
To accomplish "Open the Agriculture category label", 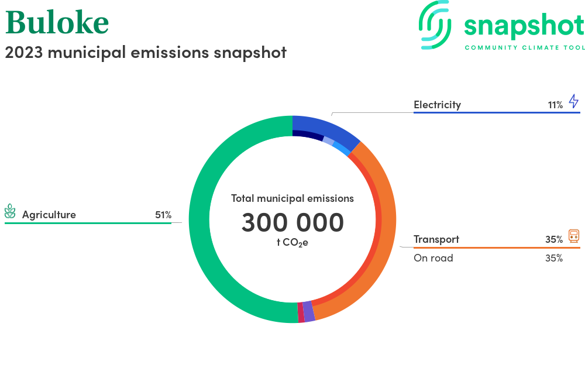I will pos(49,215).
